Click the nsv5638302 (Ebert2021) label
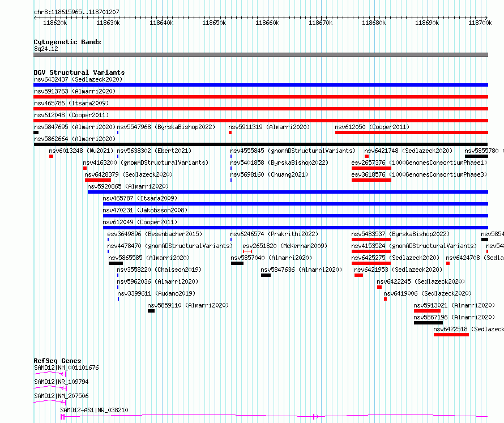Image resolution: width=504 pixels, height=423 pixels. [154, 151]
